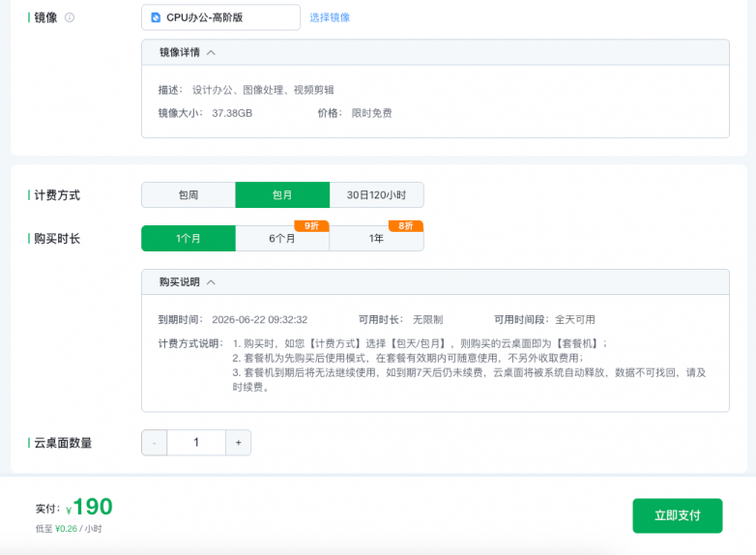The image size is (756, 555).
Task: Open the 选择镜像 link
Action: click(330, 17)
